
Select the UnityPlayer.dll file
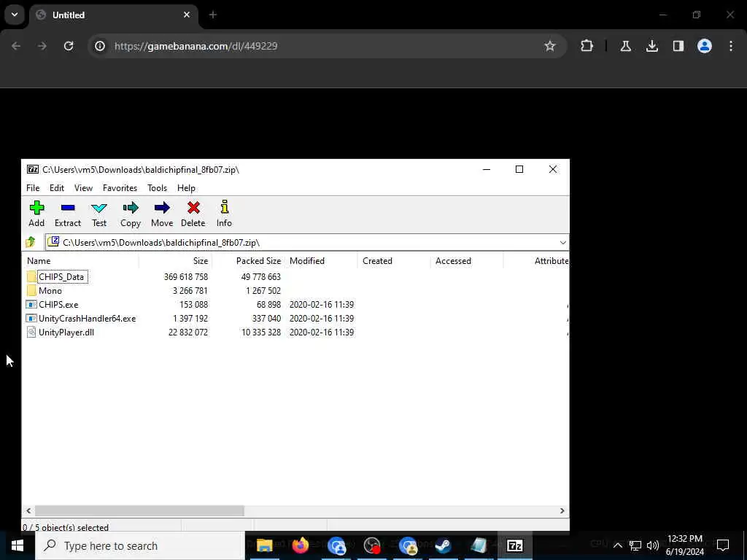[66, 332]
